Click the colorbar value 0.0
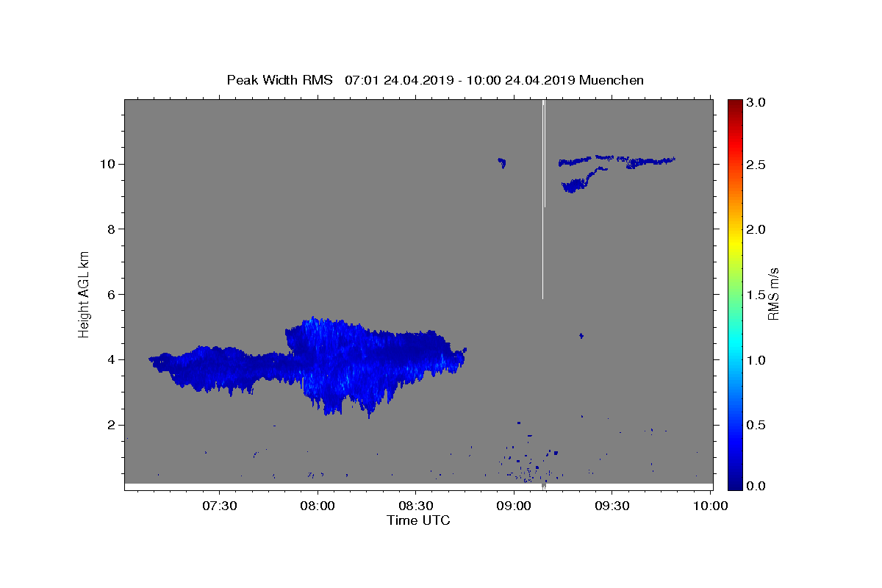The width and height of the screenshot is (882, 588). 757,486
